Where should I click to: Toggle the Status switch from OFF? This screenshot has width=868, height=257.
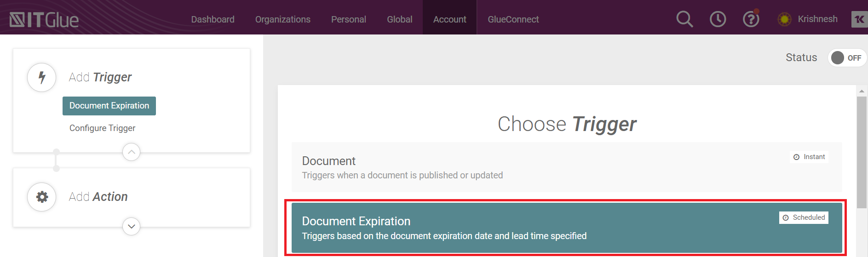tap(847, 58)
